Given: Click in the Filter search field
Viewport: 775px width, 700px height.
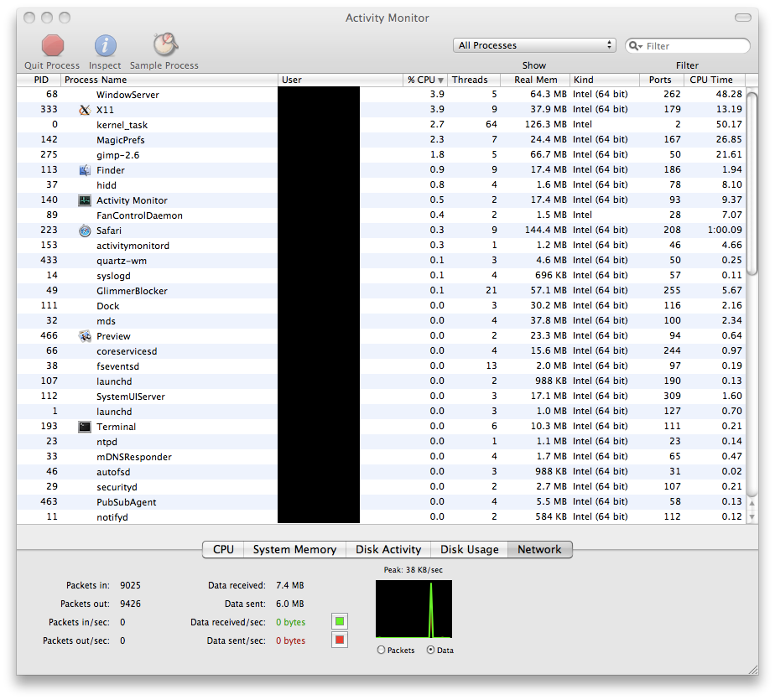Looking at the screenshot, I should [688, 46].
